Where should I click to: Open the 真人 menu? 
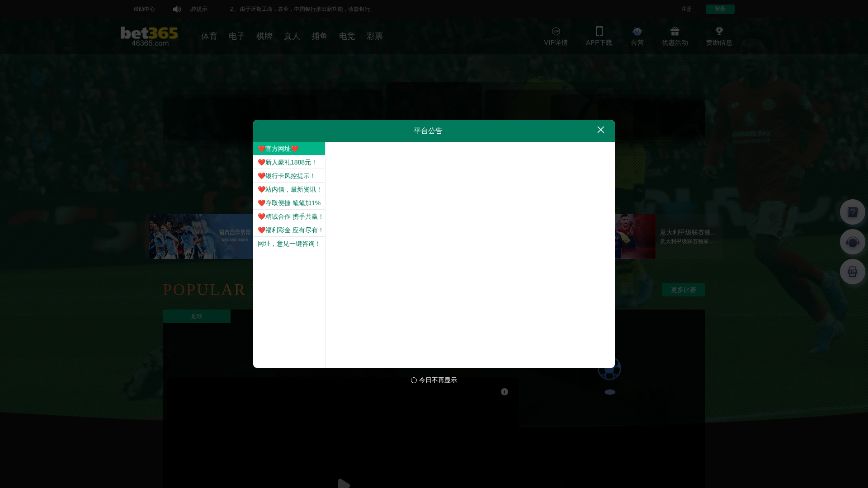[x=292, y=36]
